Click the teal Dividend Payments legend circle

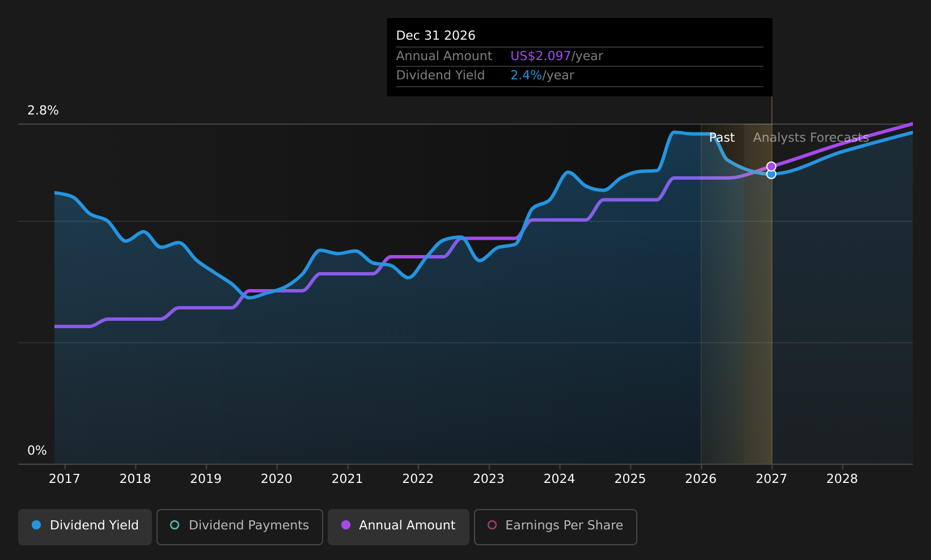click(x=175, y=525)
